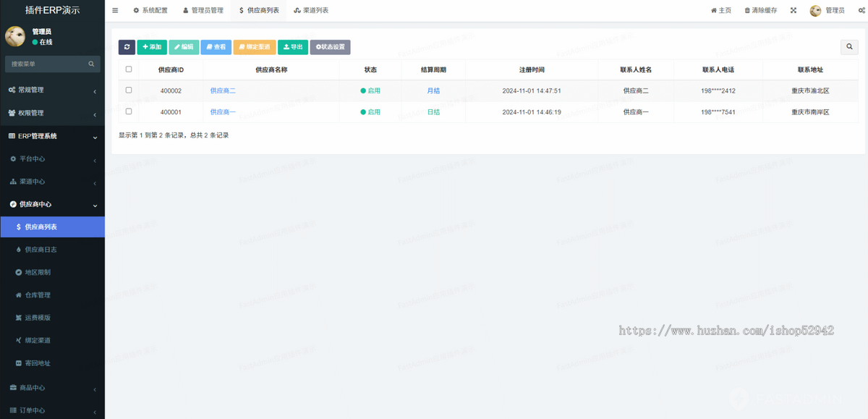Click the 结算周期 column header
Screen dimensions: 868x419
click(x=433, y=69)
